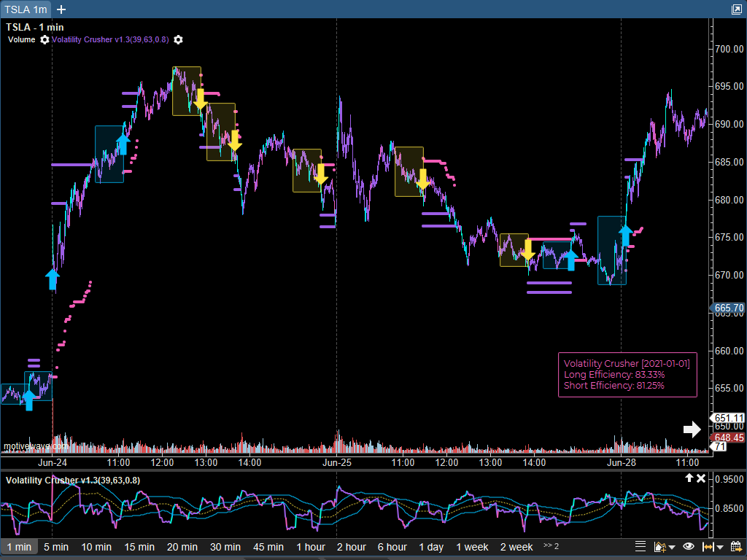747x560 pixels.
Task: Click the white 651.11 price marker
Action: (729, 418)
